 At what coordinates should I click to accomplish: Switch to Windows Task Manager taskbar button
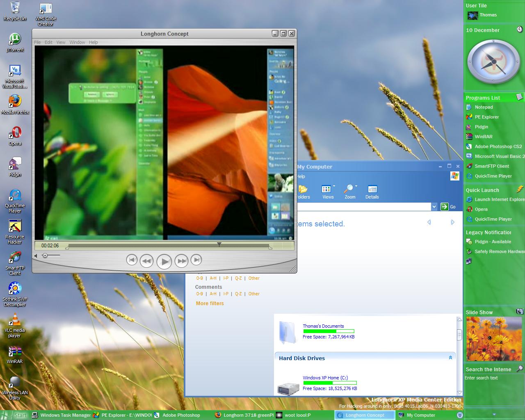click(x=61, y=415)
